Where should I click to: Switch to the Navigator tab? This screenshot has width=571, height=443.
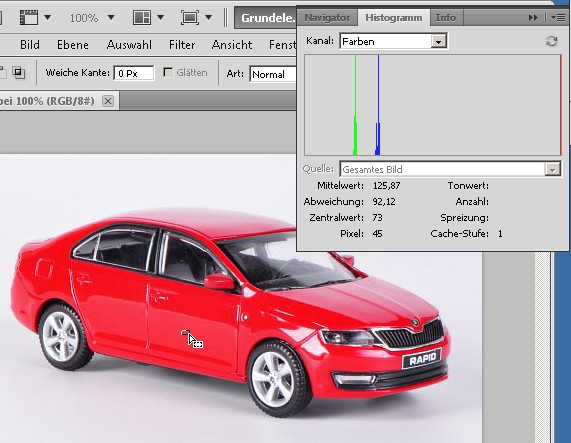(x=327, y=17)
